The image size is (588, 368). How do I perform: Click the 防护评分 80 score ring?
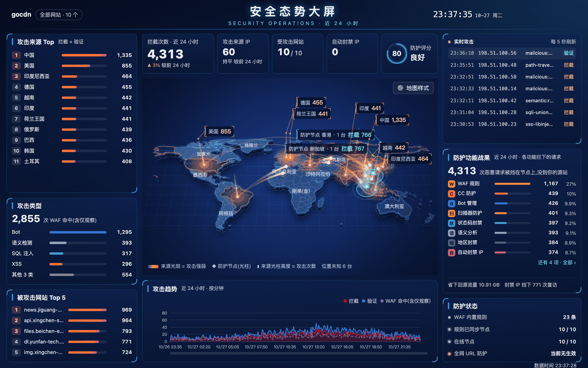pyautogui.click(x=397, y=53)
